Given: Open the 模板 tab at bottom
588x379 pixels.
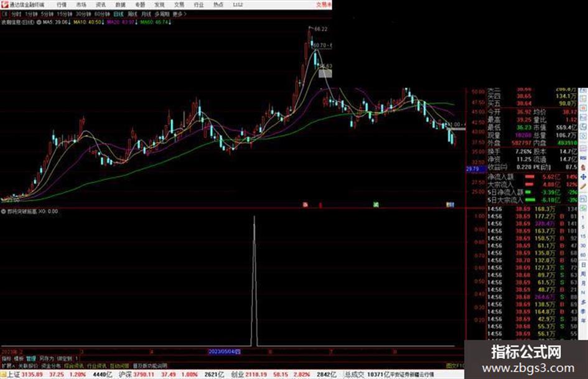Looking at the screenshot, I should (x=19, y=358).
